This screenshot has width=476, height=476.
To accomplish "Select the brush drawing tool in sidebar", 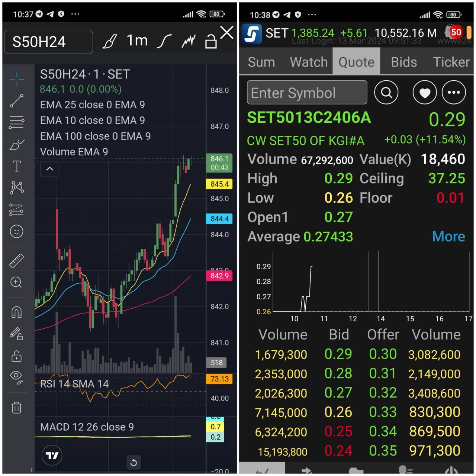I will tap(17, 144).
